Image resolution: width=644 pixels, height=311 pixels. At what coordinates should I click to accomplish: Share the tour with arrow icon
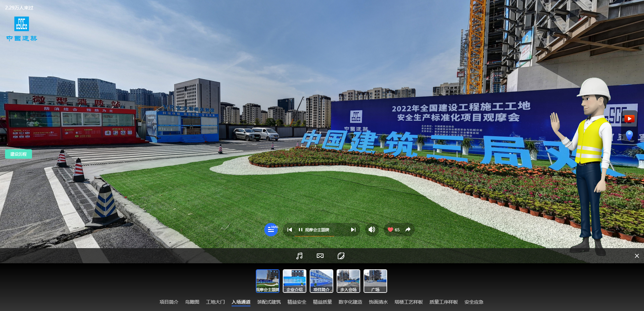408,229
